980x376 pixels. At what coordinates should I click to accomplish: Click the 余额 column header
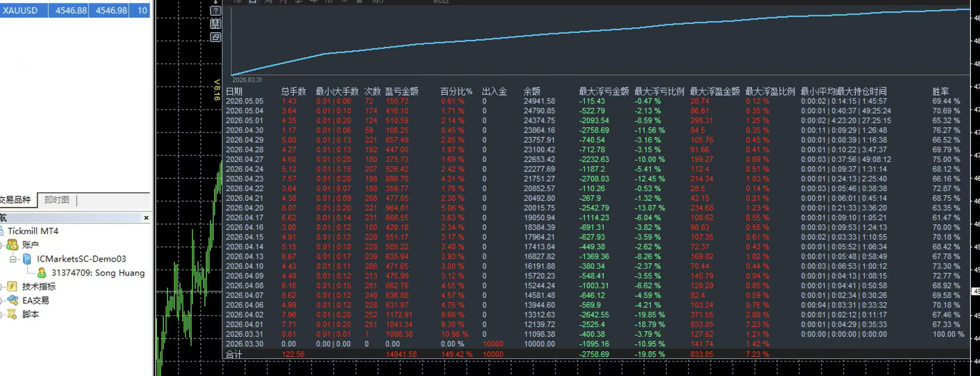pyautogui.click(x=532, y=91)
